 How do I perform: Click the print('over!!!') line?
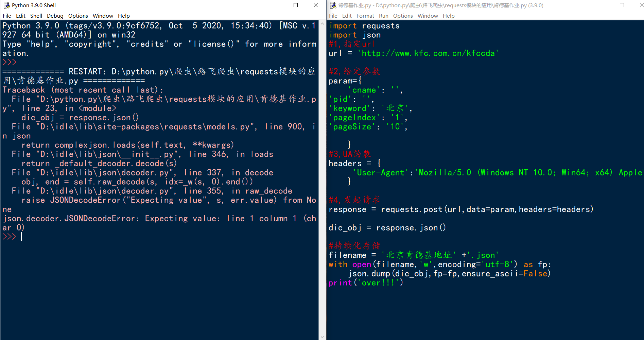366,283
